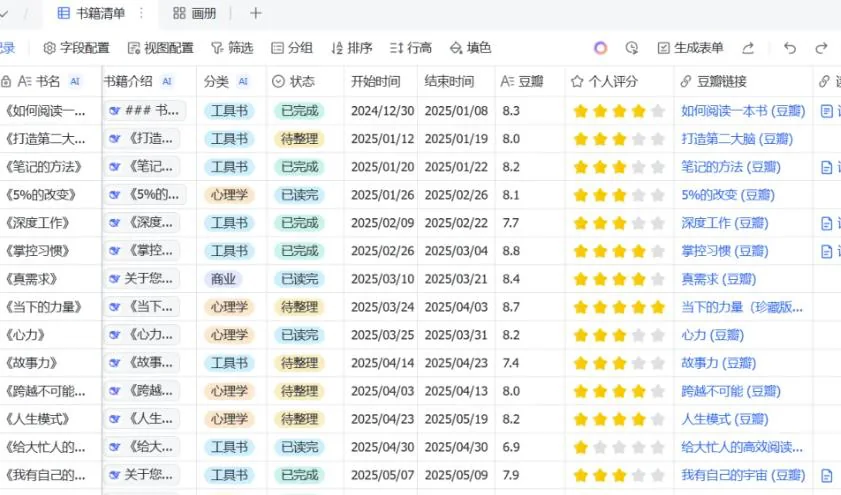This screenshot has width=841, height=495.
Task: Click 分类 tag 商业 for 真需求
Action: tap(223, 279)
